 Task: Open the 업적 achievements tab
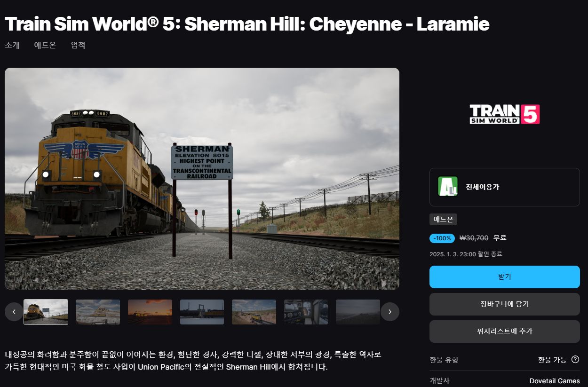[x=78, y=45]
